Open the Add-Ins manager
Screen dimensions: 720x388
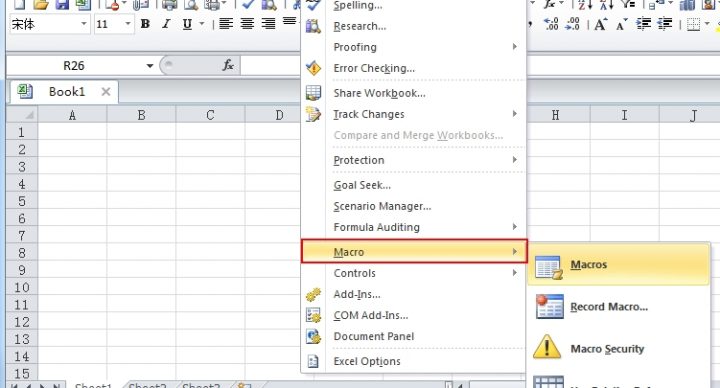point(413,294)
